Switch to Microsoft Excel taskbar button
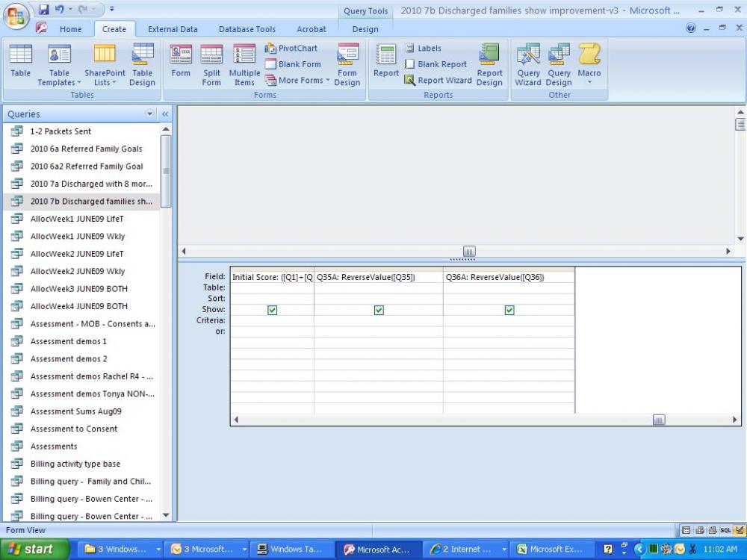The width and height of the screenshot is (747, 560). (x=553, y=549)
